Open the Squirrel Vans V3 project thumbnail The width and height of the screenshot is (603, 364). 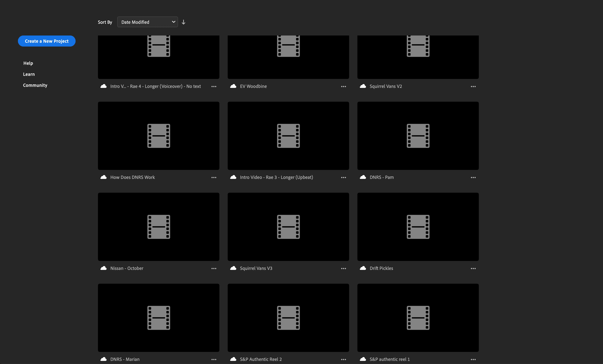pyautogui.click(x=288, y=227)
